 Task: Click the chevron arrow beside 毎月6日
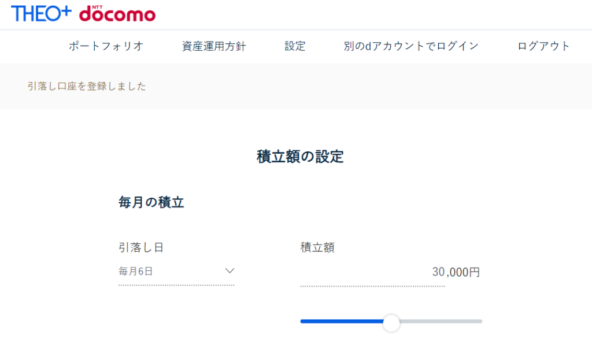point(230,271)
